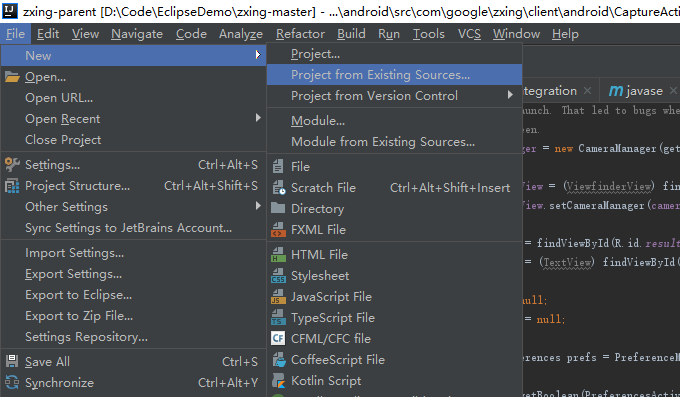Choose Export to Zip File...
Image resolution: width=680 pixels, height=397 pixels.
[x=134, y=316]
